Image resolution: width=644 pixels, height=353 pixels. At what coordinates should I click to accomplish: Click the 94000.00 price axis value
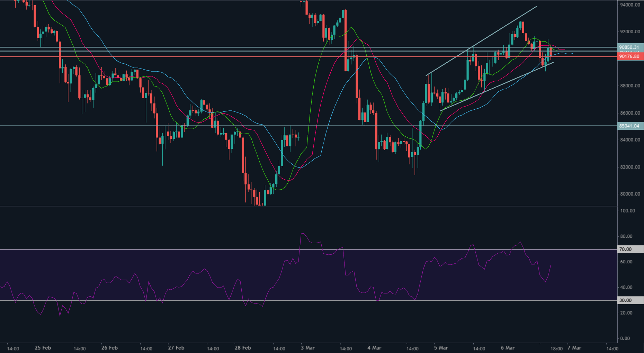(630, 5)
